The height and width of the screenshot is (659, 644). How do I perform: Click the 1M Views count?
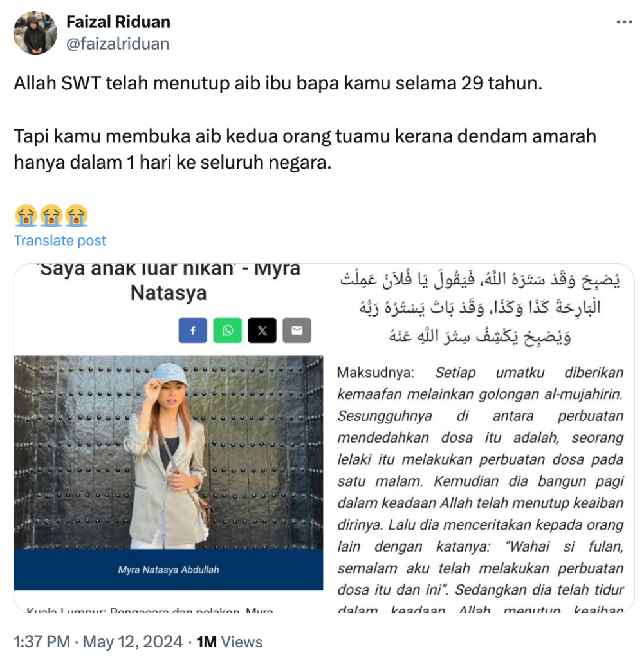(x=230, y=642)
